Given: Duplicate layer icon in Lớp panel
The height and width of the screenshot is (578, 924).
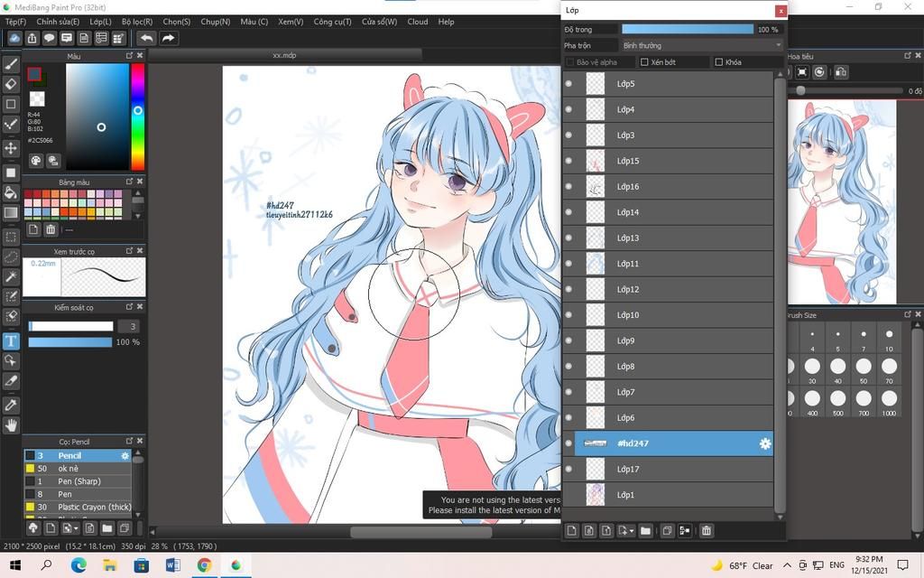Looking at the screenshot, I should 667,531.
